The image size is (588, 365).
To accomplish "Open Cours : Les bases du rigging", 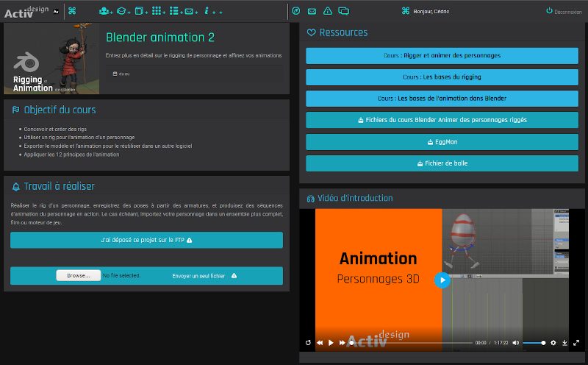I will (x=442, y=77).
